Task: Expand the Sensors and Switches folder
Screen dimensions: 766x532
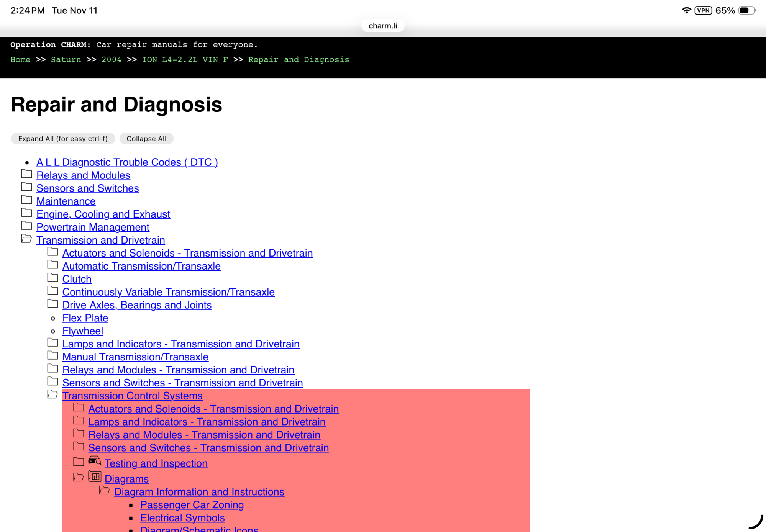Action: (x=26, y=187)
